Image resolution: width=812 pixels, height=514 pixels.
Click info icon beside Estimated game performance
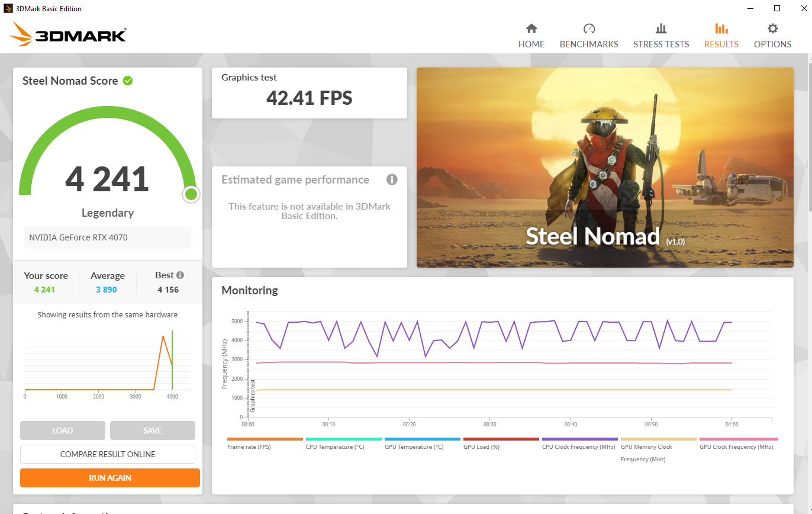(x=392, y=179)
